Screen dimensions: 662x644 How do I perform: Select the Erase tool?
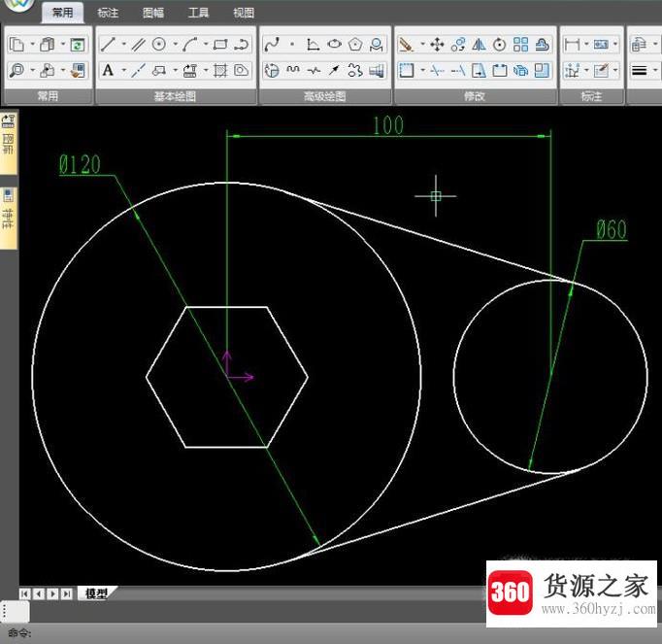pyautogui.click(x=407, y=44)
